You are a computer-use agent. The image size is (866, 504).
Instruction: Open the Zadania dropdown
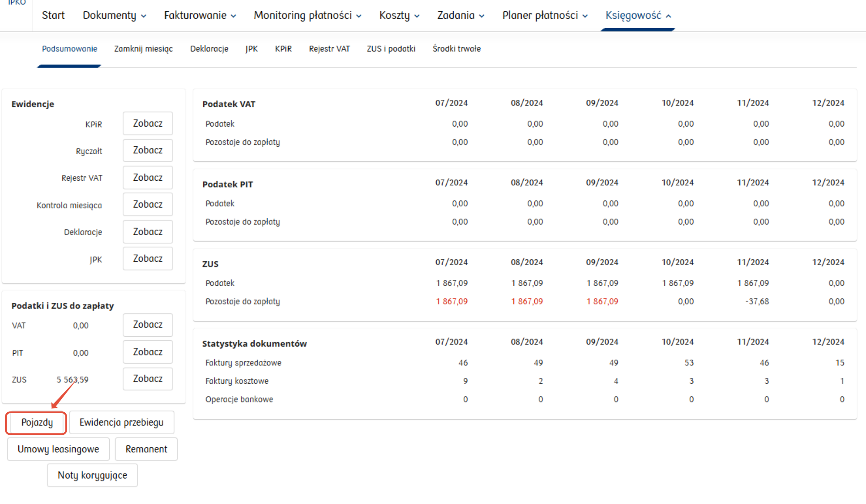tap(460, 15)
